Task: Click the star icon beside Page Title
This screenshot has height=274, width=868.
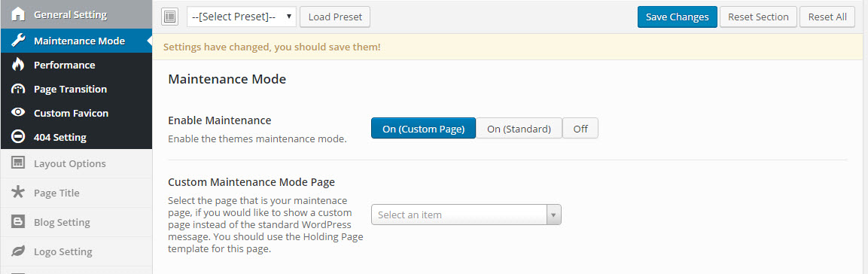Action: [18, 193]
